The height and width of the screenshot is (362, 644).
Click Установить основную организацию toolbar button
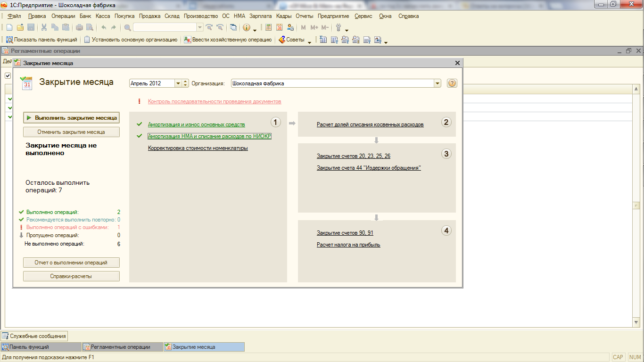pyautogui.click(x=131, y=40)
